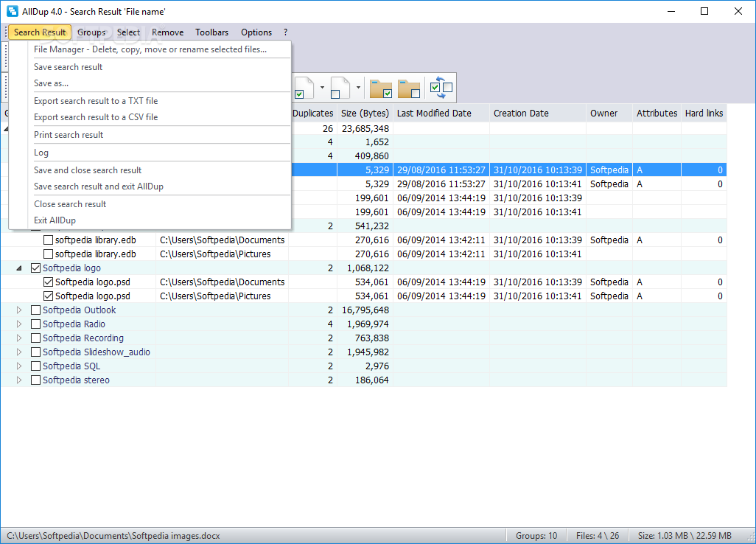This screenshot has height=544, width=756.
Task: Expand the Softpedia Radio group
Action: (x=19, y=324)
